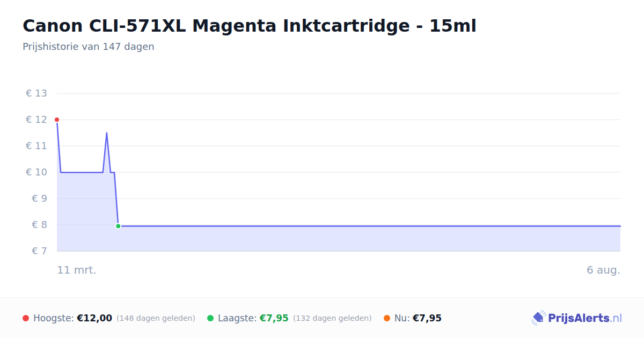The width and height of the screenshot is (644, 338).
Task: Click the 11 mrt. start date label
Action: (x=77, y=270)
